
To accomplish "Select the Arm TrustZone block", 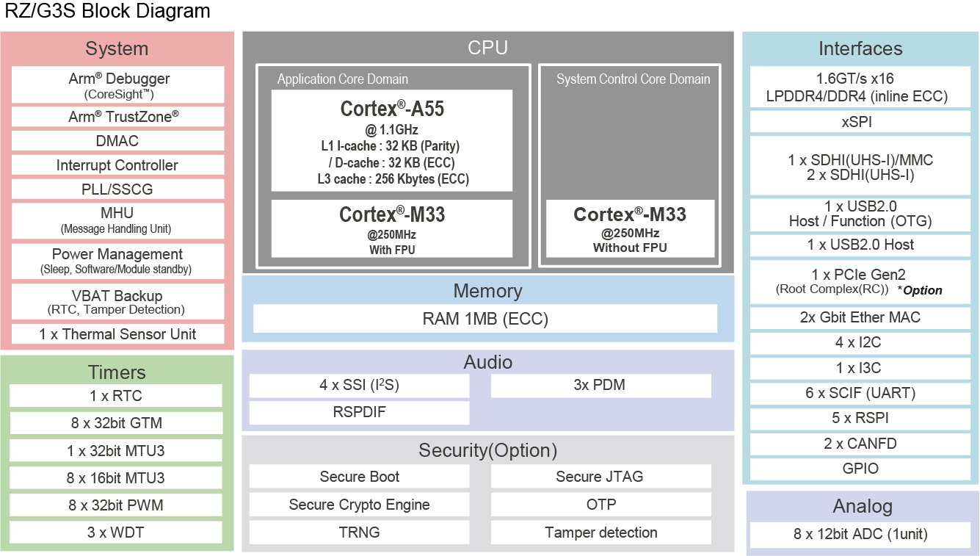I will [x=118, y=117].
